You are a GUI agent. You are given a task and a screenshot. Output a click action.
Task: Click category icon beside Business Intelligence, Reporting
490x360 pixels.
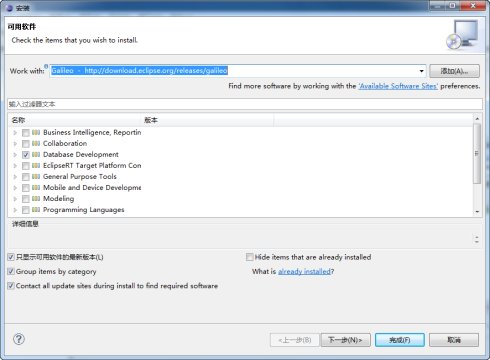pyautogui.click(x=36, y=133)
